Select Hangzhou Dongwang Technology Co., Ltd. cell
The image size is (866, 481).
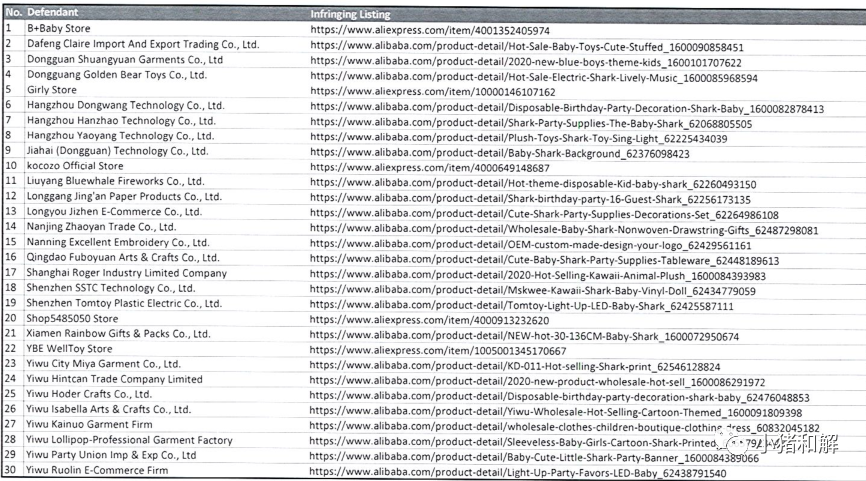pos(125,105)
